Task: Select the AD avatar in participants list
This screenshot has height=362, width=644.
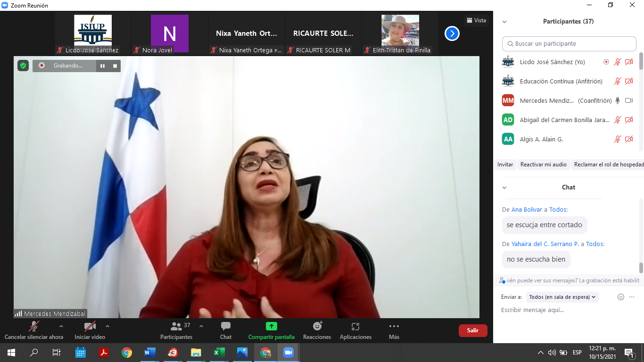Action: [x=508, y=120]
